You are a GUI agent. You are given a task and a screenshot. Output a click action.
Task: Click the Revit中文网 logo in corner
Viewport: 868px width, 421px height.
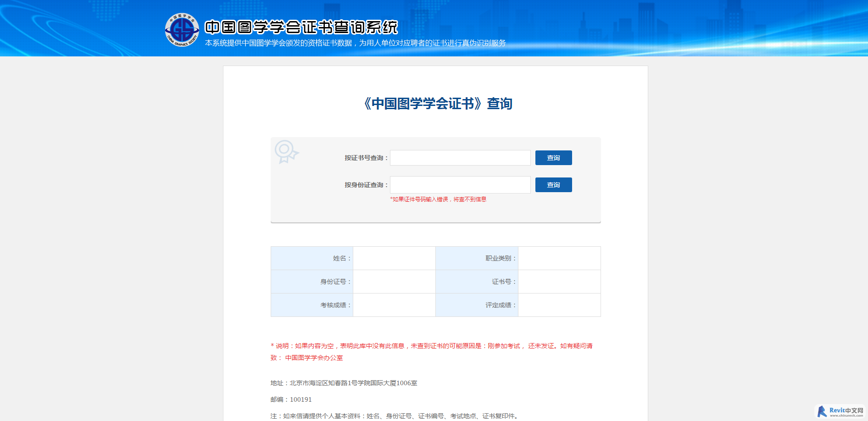click(x=840, y=412)
